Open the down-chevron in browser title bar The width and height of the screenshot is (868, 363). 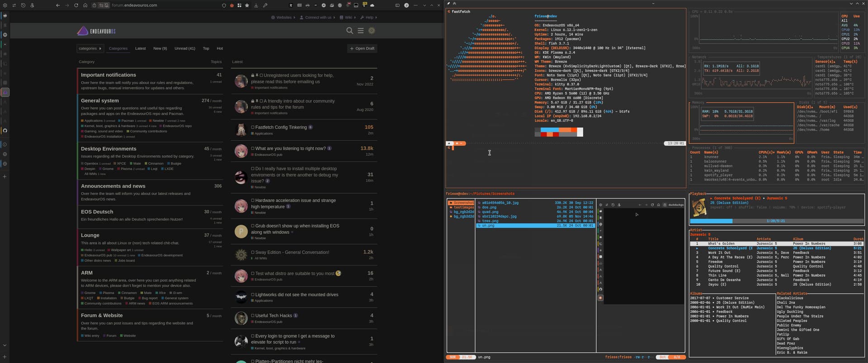425,5
